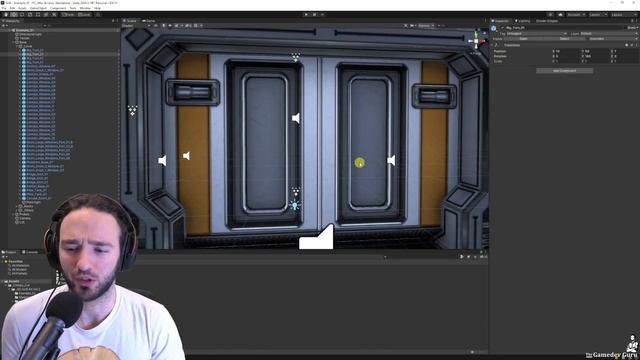Viewport: 640px width, 360px height.
Task: Switch to the Console tab
Action: tap(31, 252)
